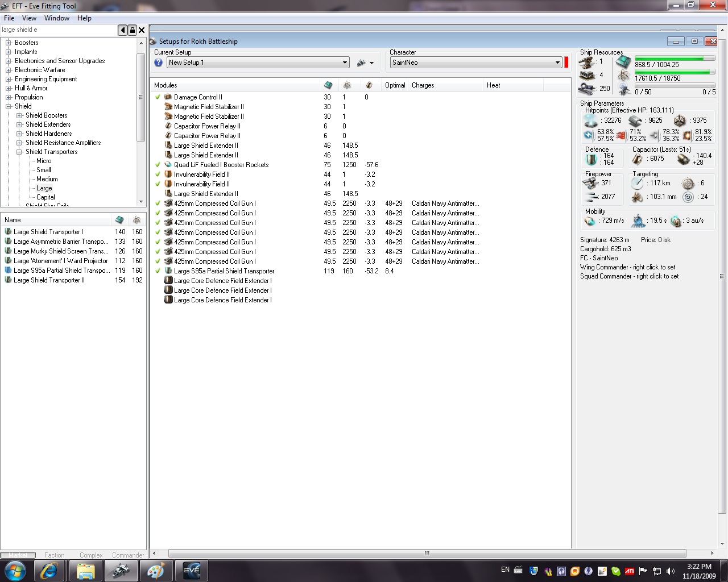Expand the Shield Hardeners tree node

click(19, 134)
